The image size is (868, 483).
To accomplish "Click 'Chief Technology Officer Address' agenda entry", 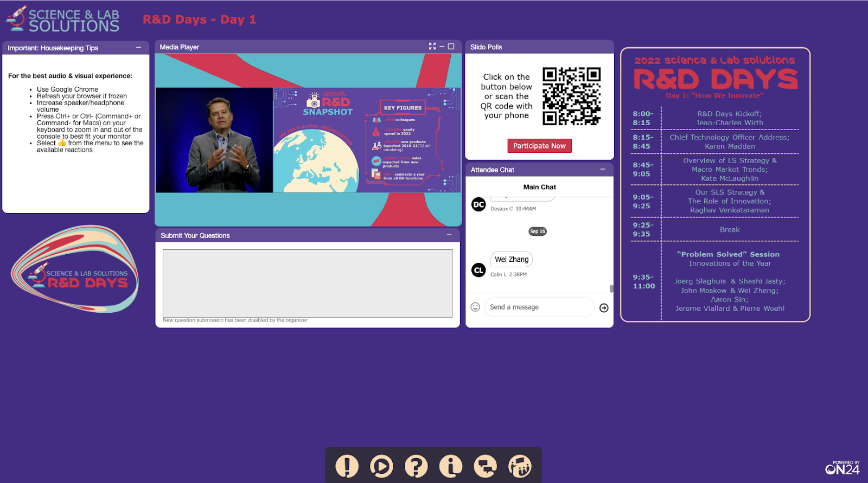I will [730, 141].
